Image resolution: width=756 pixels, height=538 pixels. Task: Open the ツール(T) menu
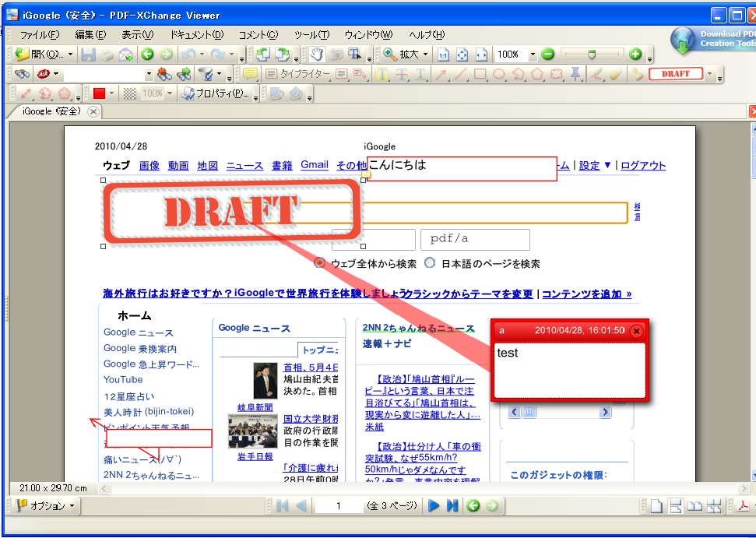click(311, 35)
